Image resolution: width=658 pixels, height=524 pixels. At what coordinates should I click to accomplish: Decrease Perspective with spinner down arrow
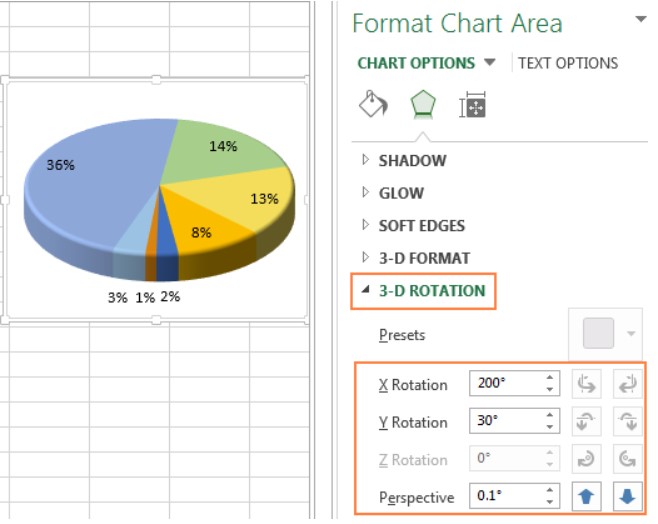550,502
